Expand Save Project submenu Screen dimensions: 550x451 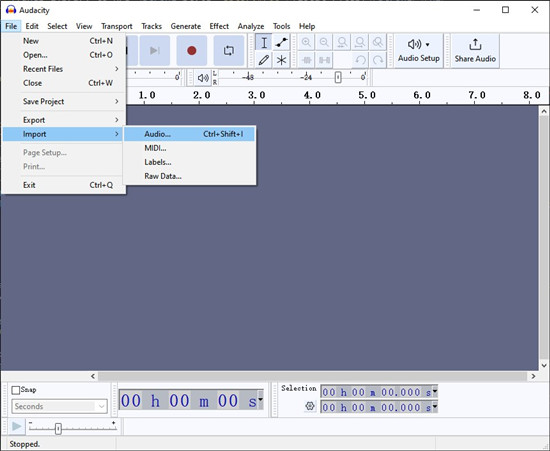(x=63, y=102)
